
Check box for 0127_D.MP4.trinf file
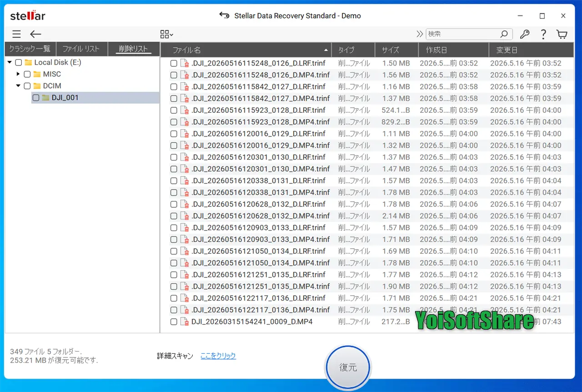[174, 99]
